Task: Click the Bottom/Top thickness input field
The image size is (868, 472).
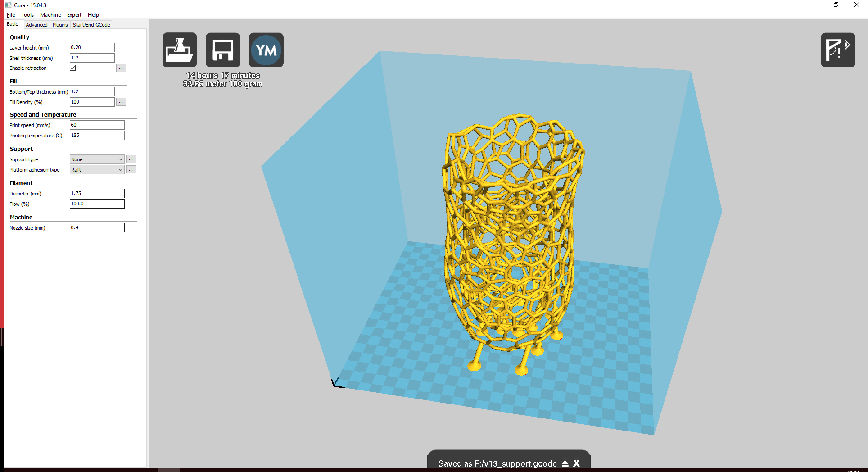Action: (x=92, y=91)
